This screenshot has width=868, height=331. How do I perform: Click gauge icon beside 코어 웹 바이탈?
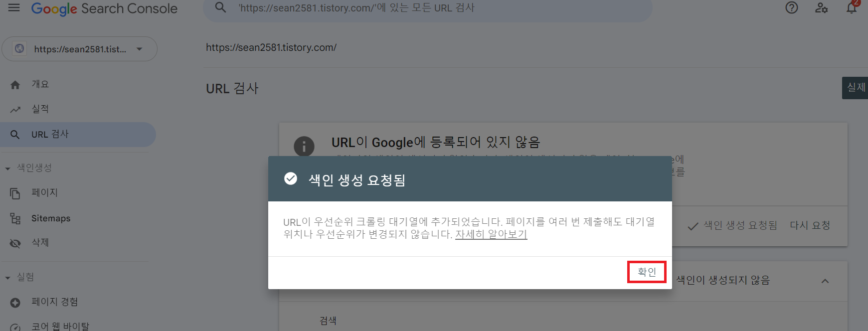tap(15, 328)
